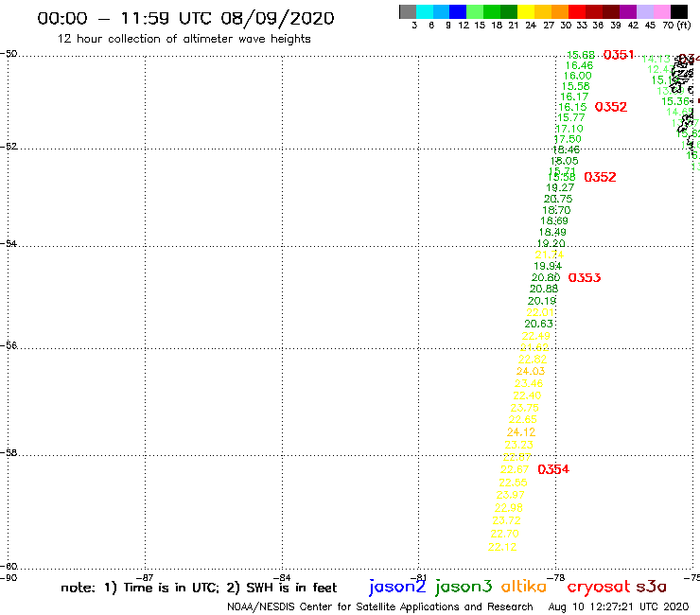
Task: Click the NOAA/NESDIS Center credit line
Action: click(380, 607)
